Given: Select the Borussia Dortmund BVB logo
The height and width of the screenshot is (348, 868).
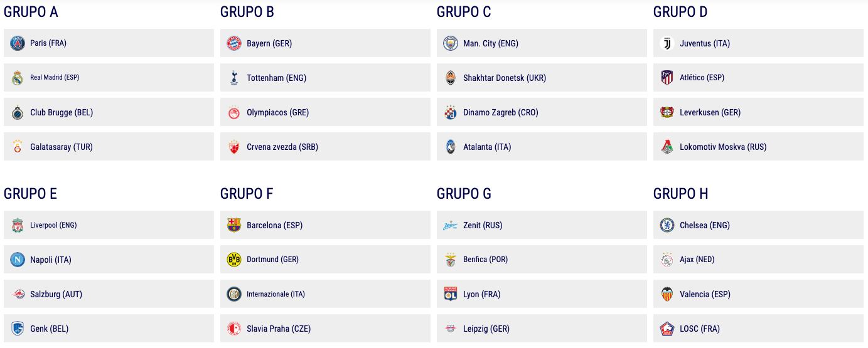Looking at the screenshot, I should (234, 260).
